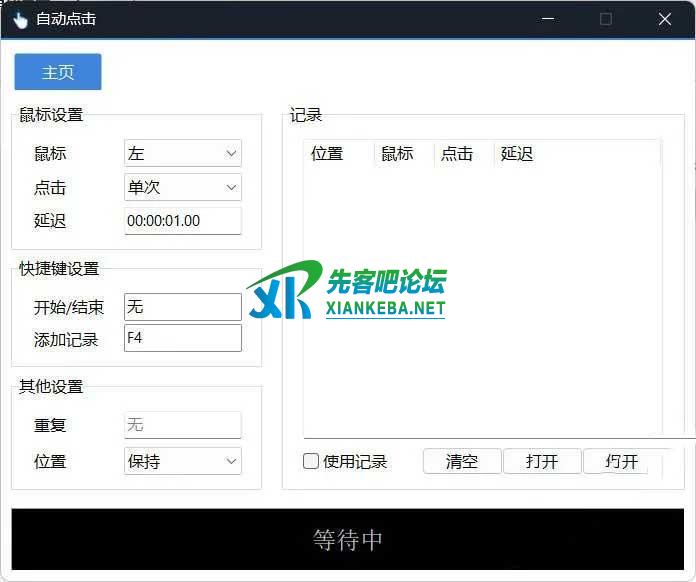
Task: Select the 开始/结束 hotkey field
Action: tap(183, 307)
